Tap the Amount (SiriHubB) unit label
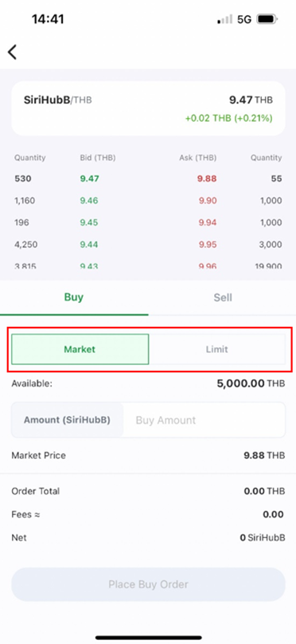Viewport: 296px width, 644px height. tap(67, 420)
